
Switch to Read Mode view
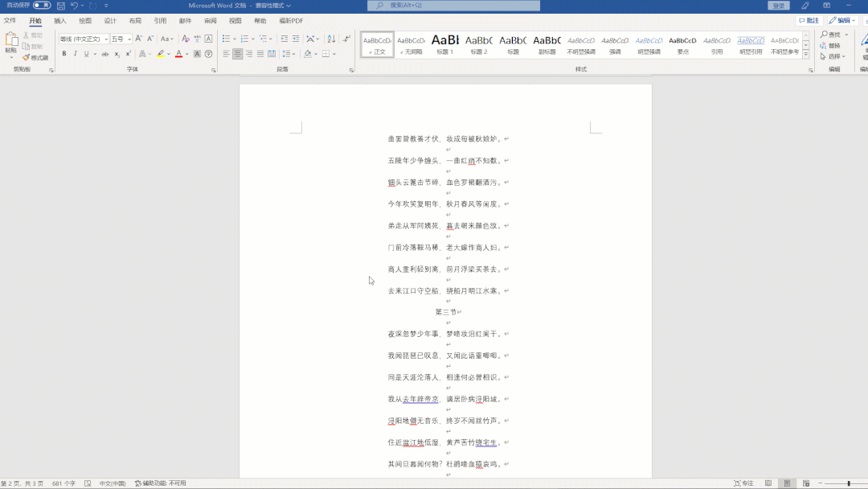click(x=768, y=483)
